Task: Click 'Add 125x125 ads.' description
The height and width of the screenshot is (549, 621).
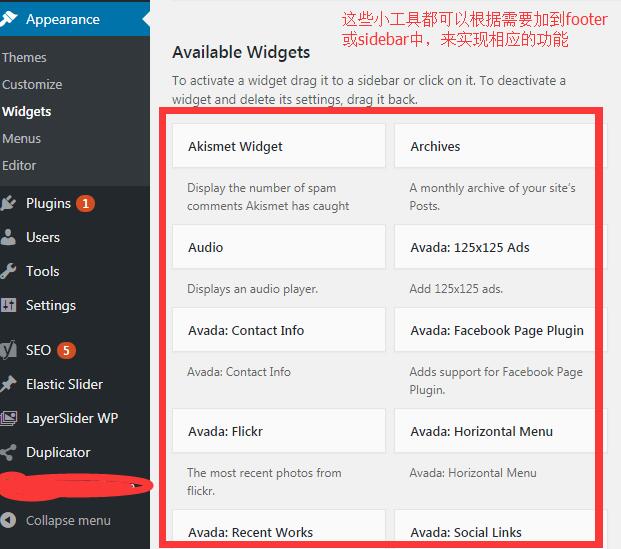Action: [x=456, y=289]
